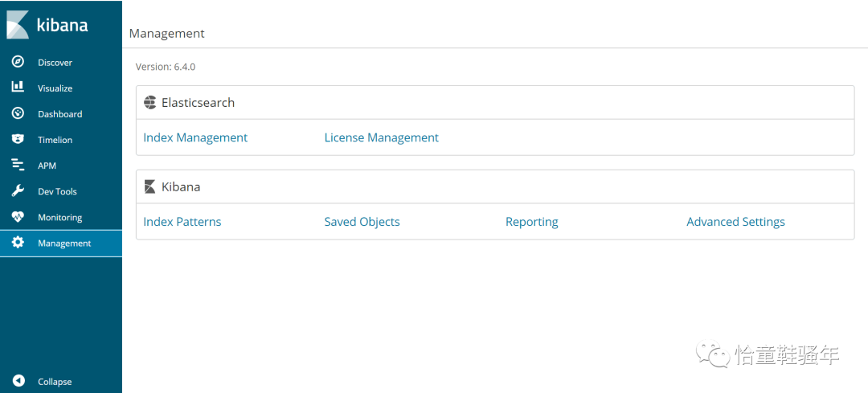
Task: Open the Saved Objects link
Action: (362, 222)
